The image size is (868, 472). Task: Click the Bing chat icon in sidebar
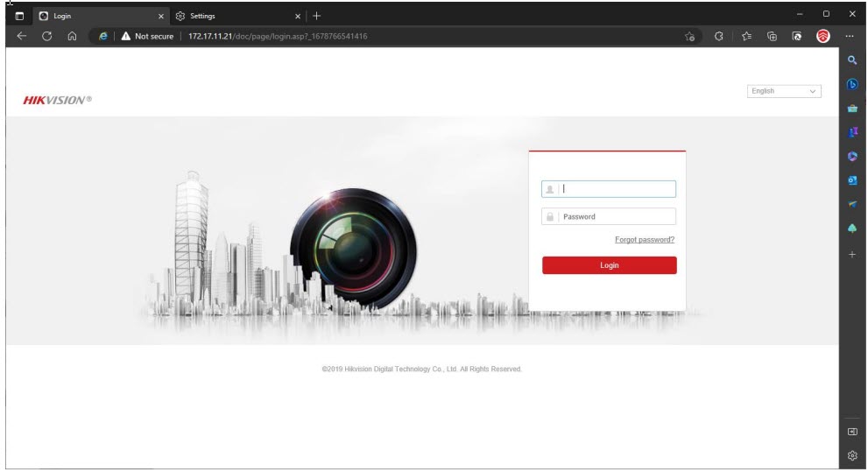(x=852, y=84)
